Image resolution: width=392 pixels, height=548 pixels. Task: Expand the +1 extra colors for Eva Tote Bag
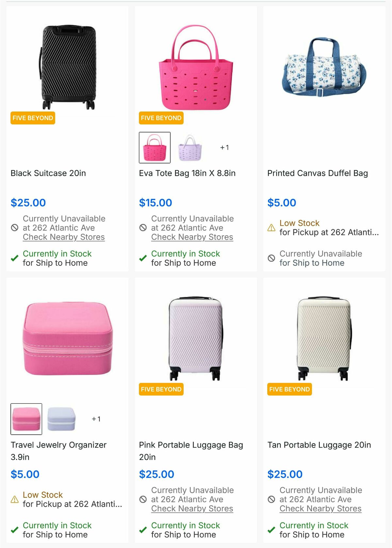(x=224, y=147)
